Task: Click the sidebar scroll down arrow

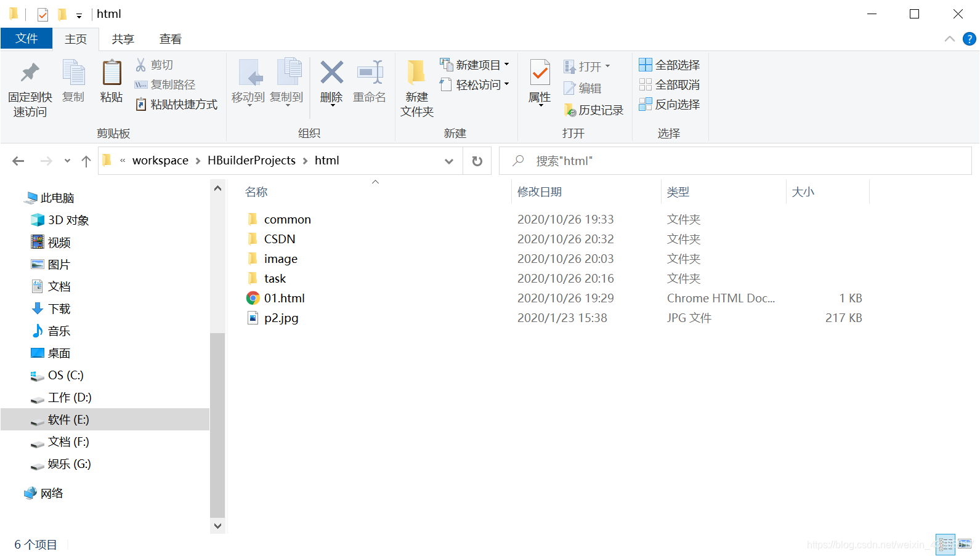Action: click(x=217, y=526)
